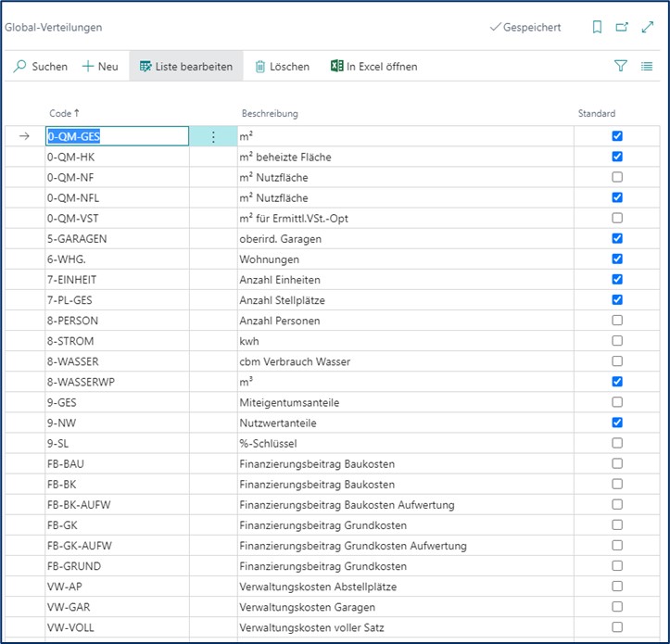Click the Beschreibung column header
The width and height of the screenshot is (670, 644).
(270, 113)
